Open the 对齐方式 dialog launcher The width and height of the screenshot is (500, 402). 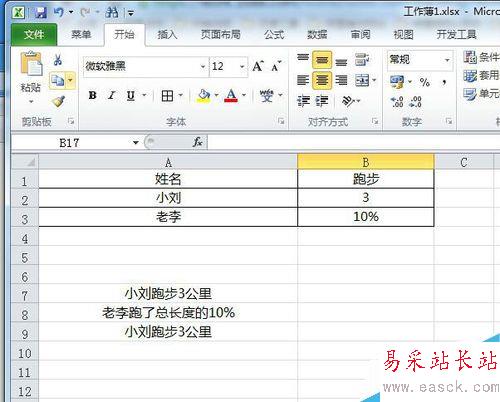(375, 121)
